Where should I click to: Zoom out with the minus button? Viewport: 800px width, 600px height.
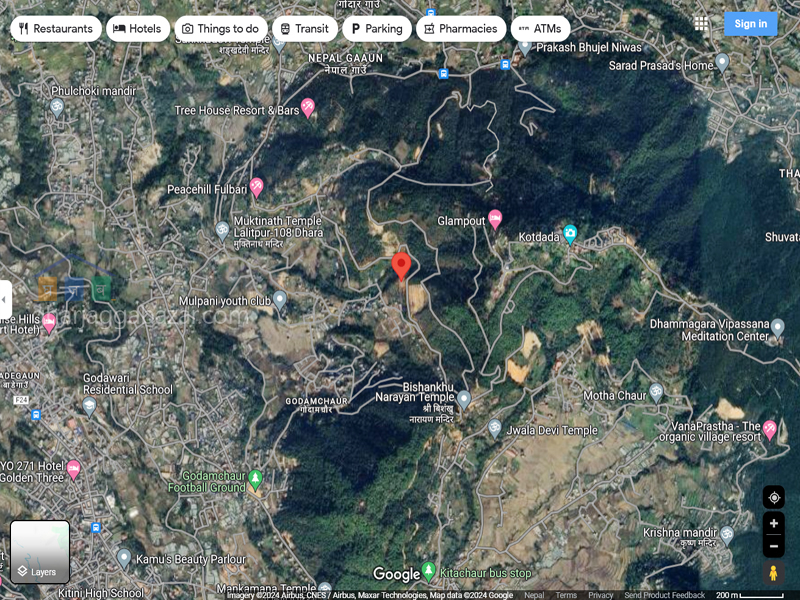(773, 547)
